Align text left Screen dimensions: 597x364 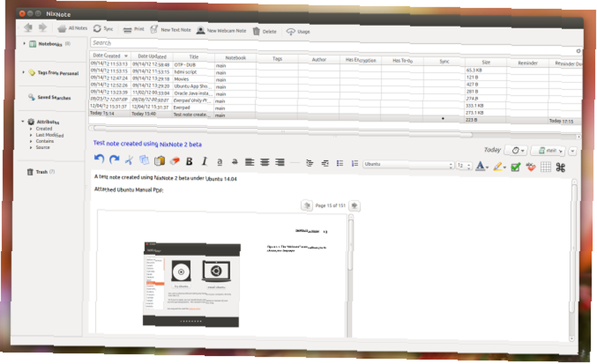[x=250, y=162]
